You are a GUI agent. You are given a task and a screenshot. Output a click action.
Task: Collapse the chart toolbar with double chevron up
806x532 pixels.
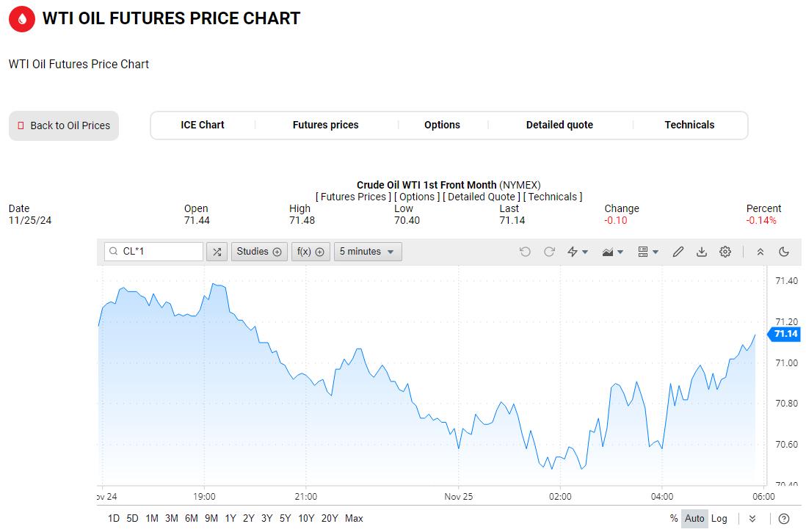click(760, 252)
